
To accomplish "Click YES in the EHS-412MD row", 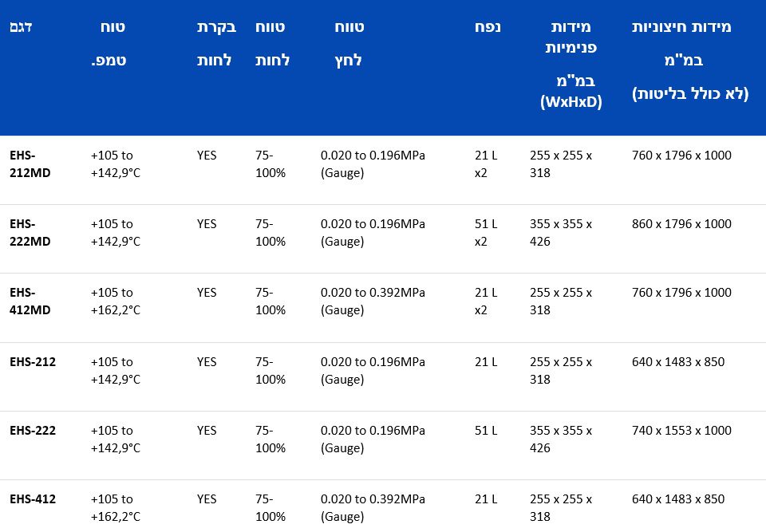I will click(206, 293).
